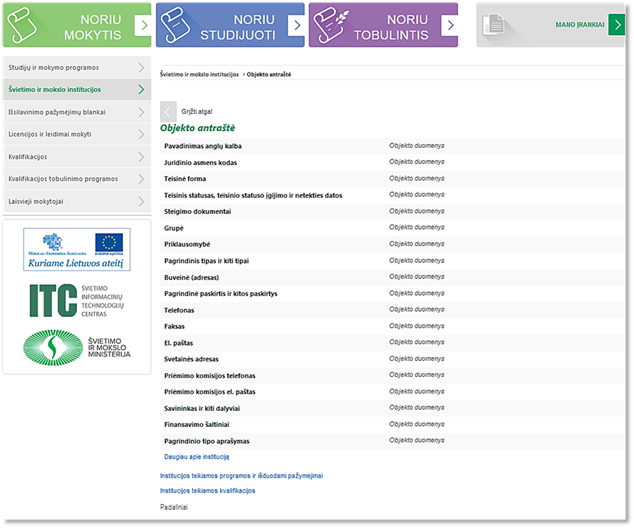
Task: Click Pavadinimas anglų kalba row label
Action: [203, 146]
